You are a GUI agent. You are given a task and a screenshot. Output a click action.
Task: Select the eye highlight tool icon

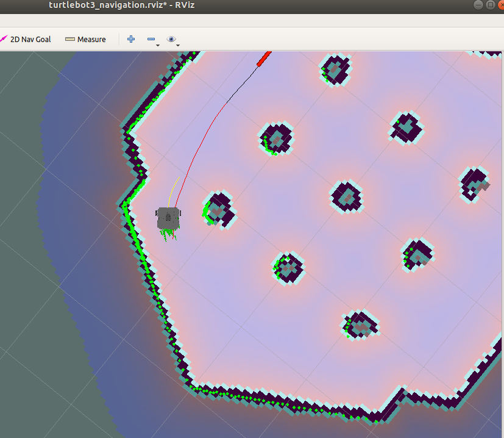coord(171,40)
